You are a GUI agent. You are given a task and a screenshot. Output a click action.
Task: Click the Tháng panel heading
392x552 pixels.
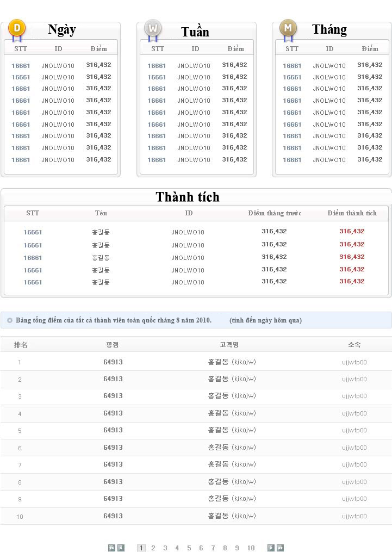[x=329, y=29]
